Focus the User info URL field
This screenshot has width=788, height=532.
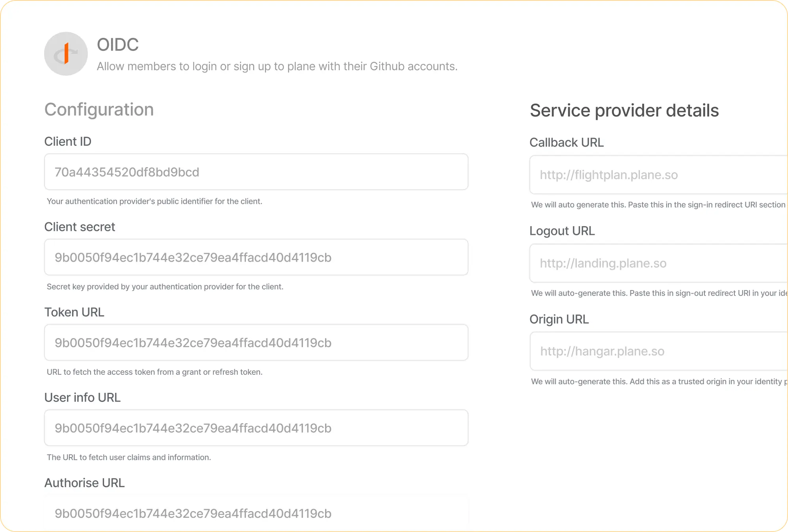pos(256,428)
